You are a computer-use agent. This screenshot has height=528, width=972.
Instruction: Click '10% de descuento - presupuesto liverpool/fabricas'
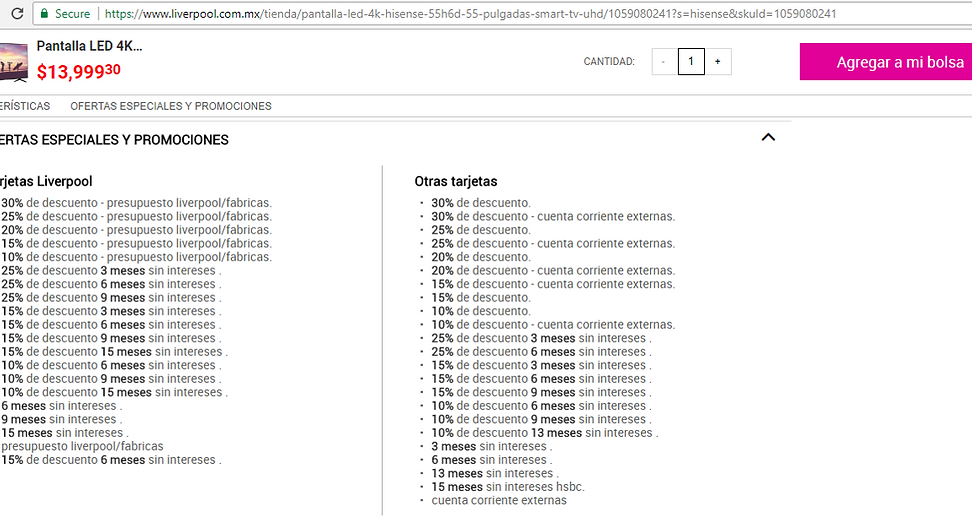(x=136, y=257)
